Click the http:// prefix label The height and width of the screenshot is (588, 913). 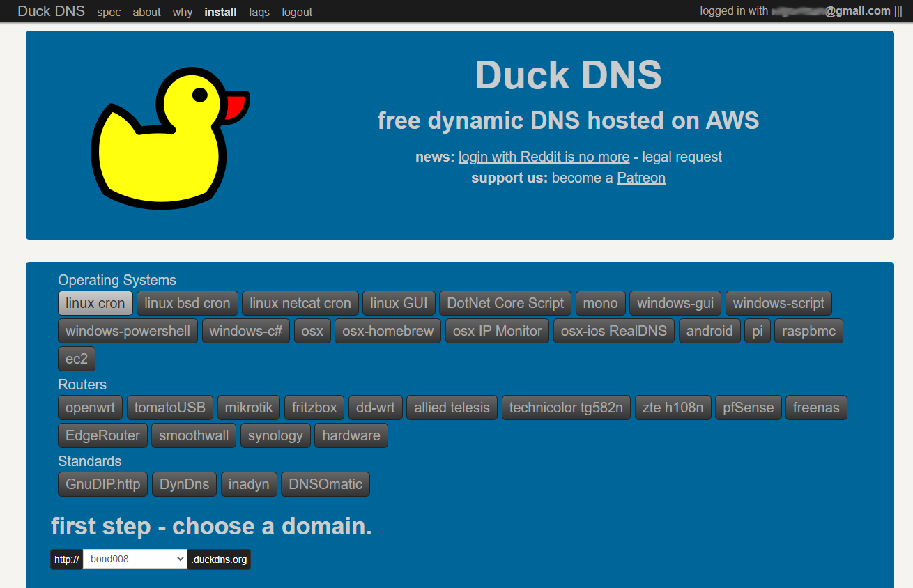click(x=67, y=559)
